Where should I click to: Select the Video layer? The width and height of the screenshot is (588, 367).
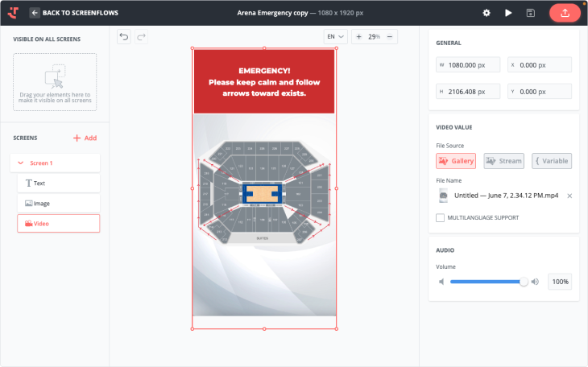coord(59,224)
